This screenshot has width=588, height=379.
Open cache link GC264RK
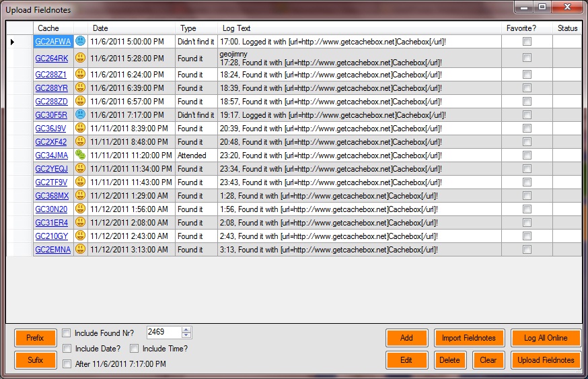(52, 58)
